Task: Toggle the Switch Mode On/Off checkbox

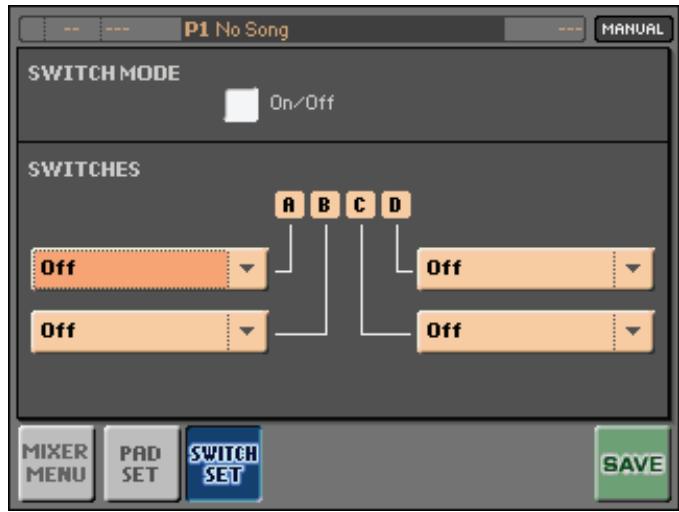Action: (x=242, y=105)
